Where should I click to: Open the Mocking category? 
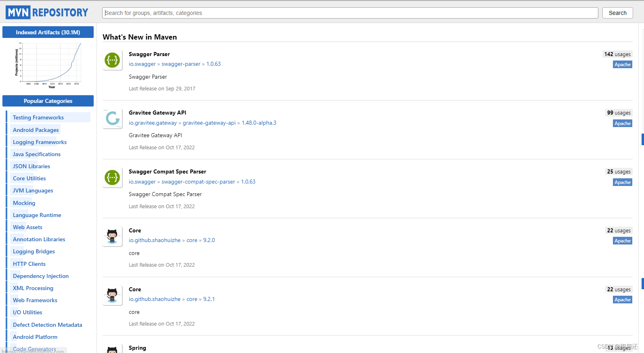[24, 203]
